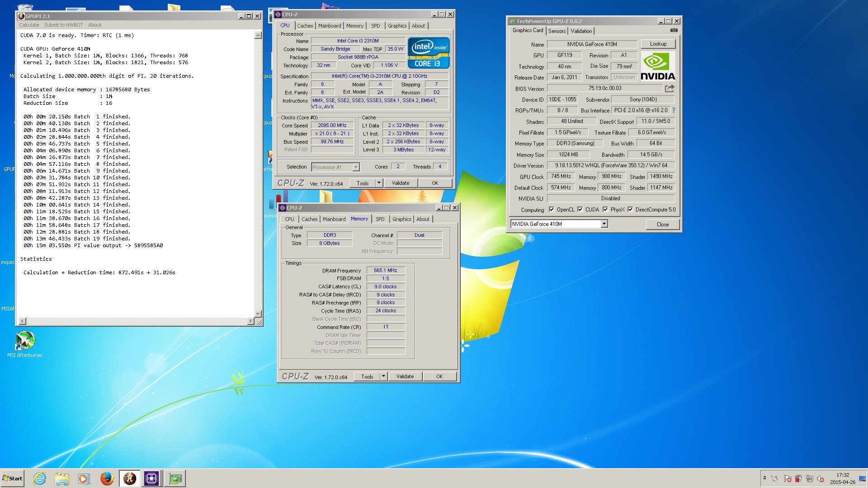Expand the Tools arrow in upper CPU-Z
The height and width of the screenshot is (488, 868).
pyautogui.click(x=379, y=183)
